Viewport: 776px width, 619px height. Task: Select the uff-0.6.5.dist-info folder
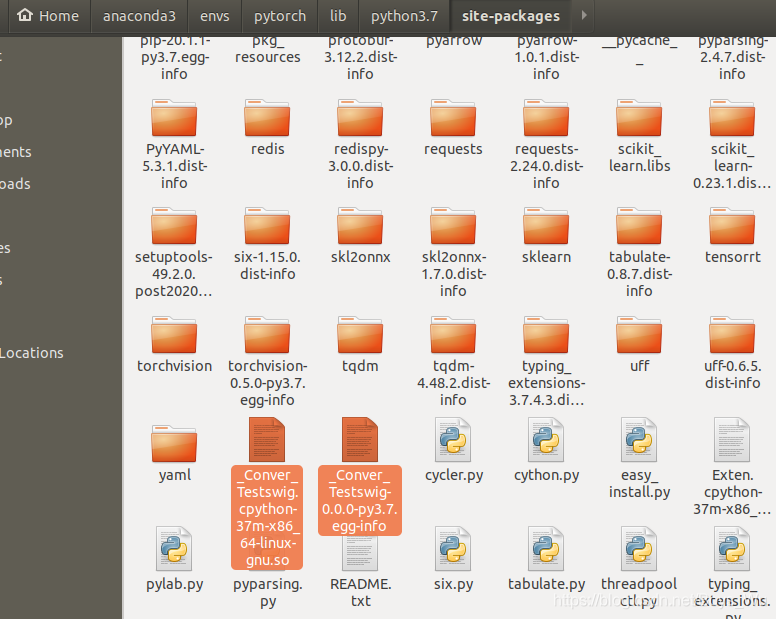(732, 335)
